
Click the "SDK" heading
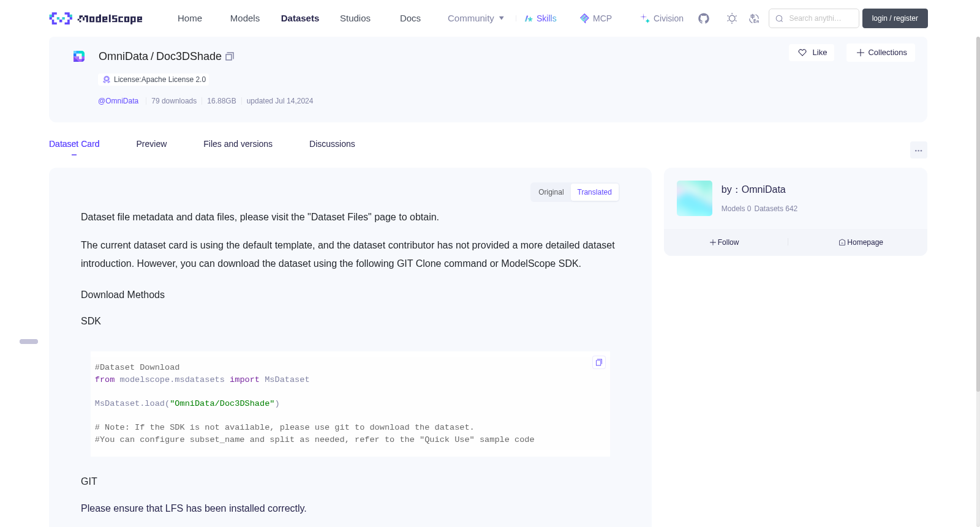point(91,321)
